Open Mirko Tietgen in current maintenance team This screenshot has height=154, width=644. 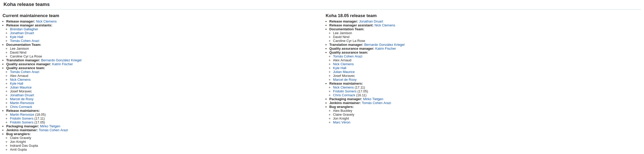click(50, 126)
